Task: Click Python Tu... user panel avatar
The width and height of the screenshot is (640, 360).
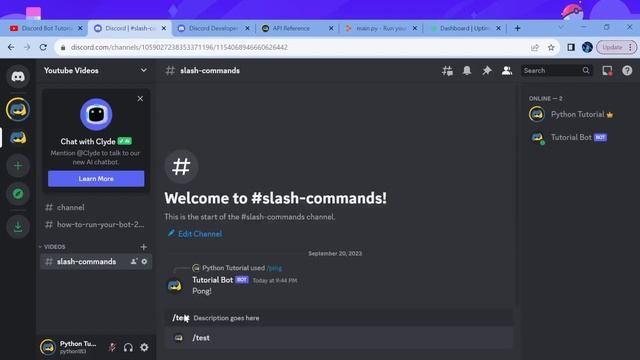Action: 48,347
